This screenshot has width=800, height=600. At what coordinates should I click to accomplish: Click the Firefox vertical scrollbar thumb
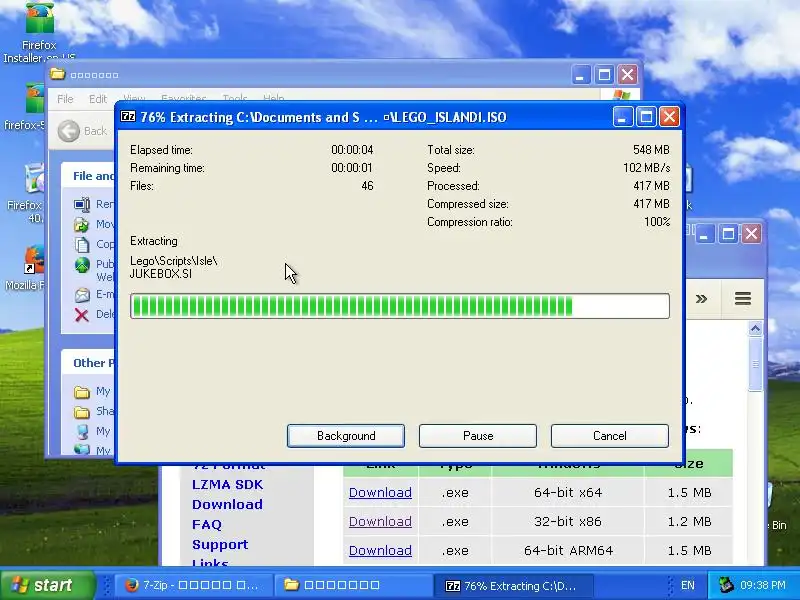coord(755,364)
